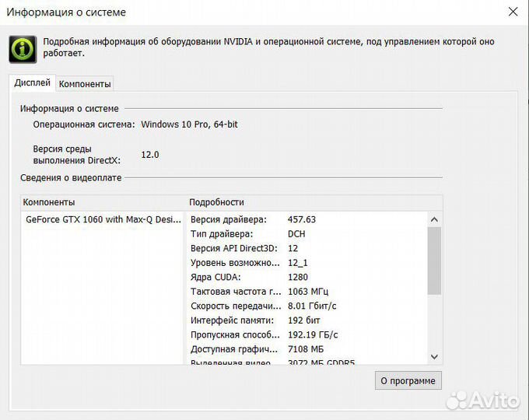Click the CUDA cores value 1280
The height and width of the screenshot is (420, 529).
pyautogui.click(x=297, y=278)
